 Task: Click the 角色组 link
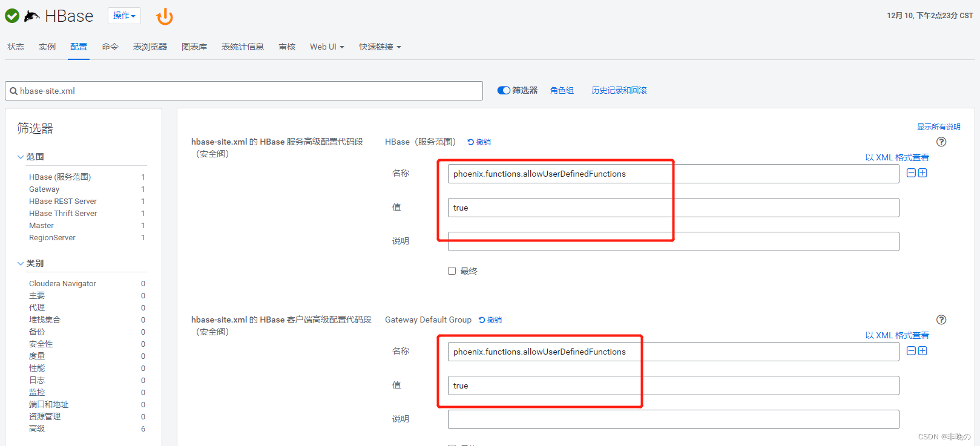pos(562,90)
